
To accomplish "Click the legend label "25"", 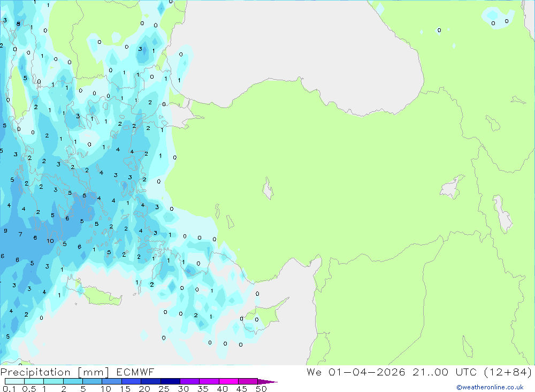I will pyautogui.click(x=164, y=389).
